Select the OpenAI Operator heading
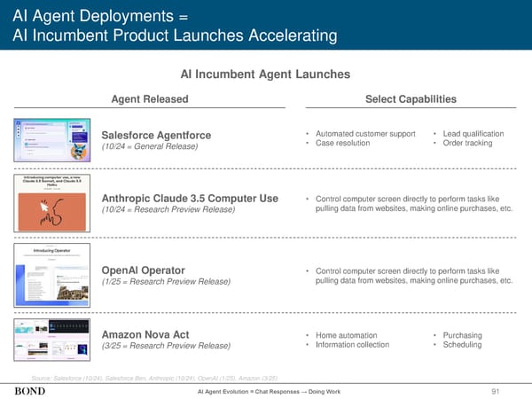The height and width of the screenshot is (399, 532). click(143, 270)
